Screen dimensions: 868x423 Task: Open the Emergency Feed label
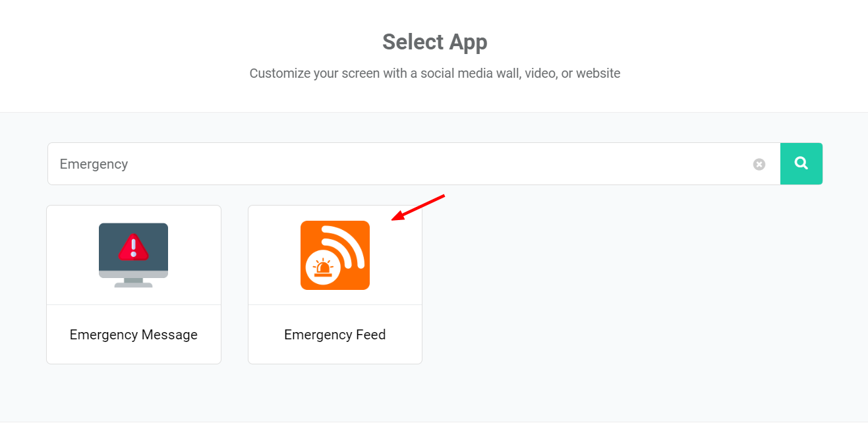click(335, 335)
